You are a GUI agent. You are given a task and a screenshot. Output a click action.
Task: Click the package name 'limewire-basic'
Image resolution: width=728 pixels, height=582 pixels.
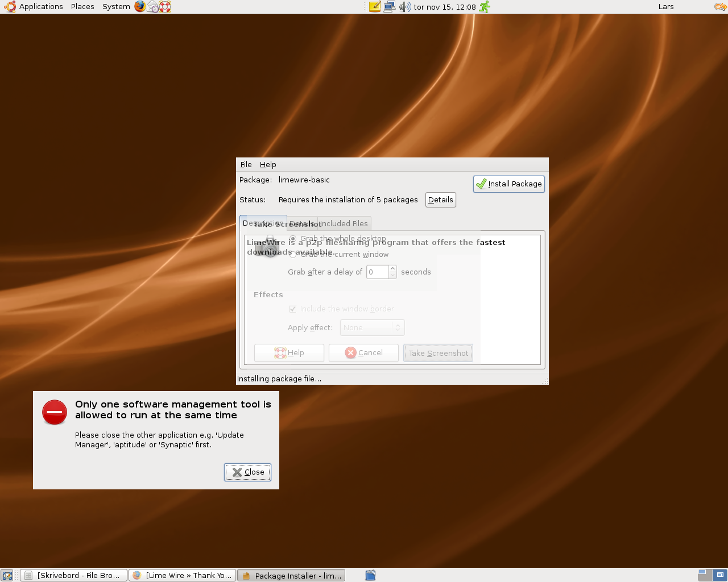304,180
